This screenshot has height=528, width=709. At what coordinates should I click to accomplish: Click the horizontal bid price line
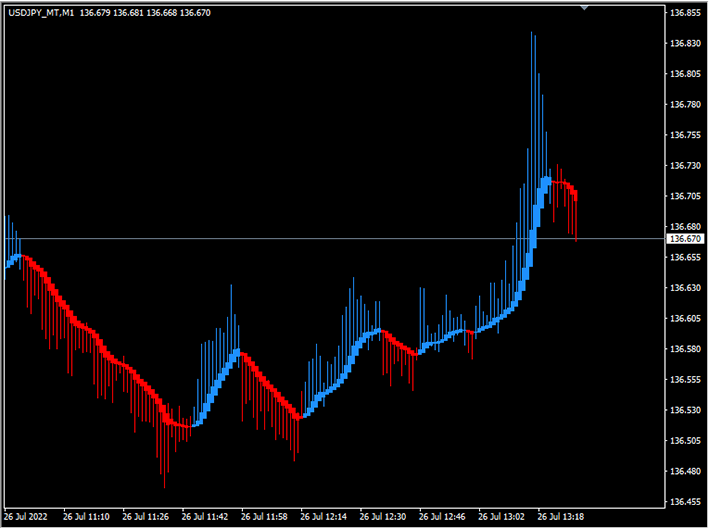[x=335, y=238]
